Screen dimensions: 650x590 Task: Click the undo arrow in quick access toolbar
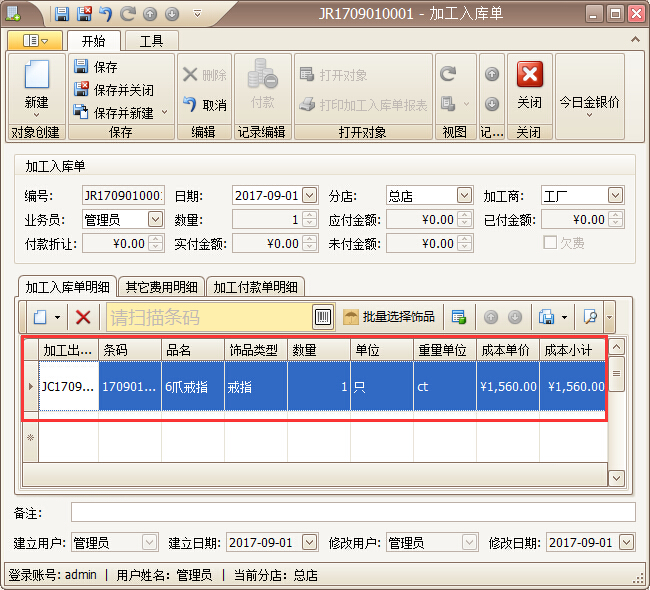pyautogui.click(x=105, y=14)
